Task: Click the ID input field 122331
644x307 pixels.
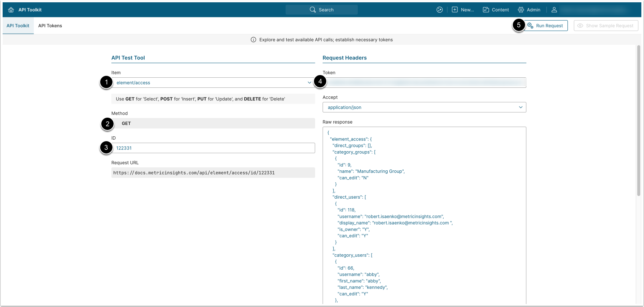Action: pos(213,148)
